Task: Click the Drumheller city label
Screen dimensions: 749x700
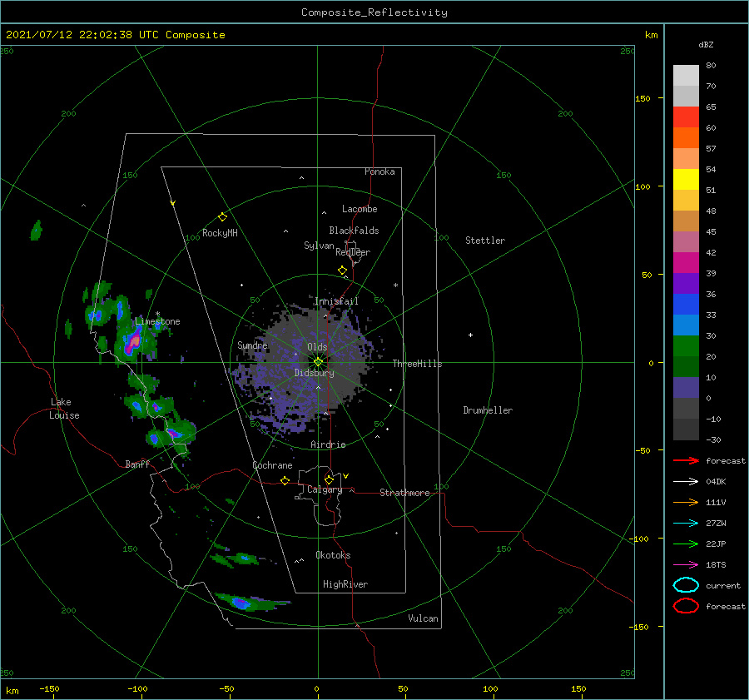Action: coord(488,410)
